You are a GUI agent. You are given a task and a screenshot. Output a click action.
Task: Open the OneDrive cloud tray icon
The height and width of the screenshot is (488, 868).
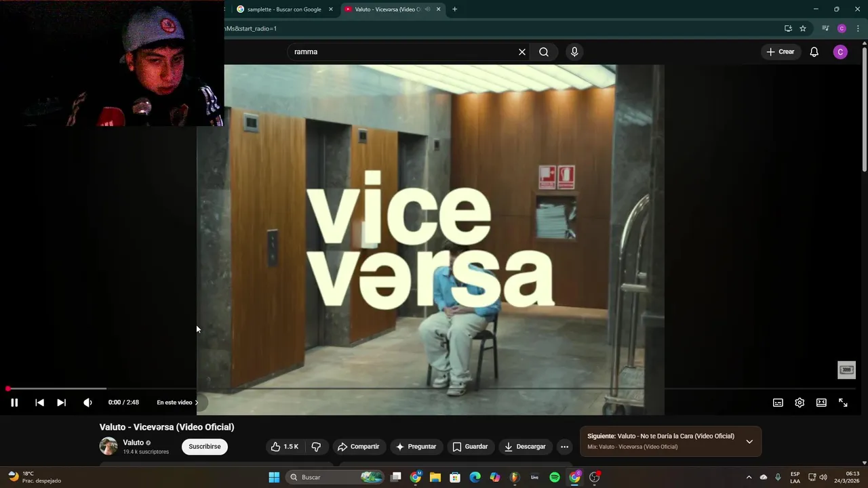[x=764, y=477]
